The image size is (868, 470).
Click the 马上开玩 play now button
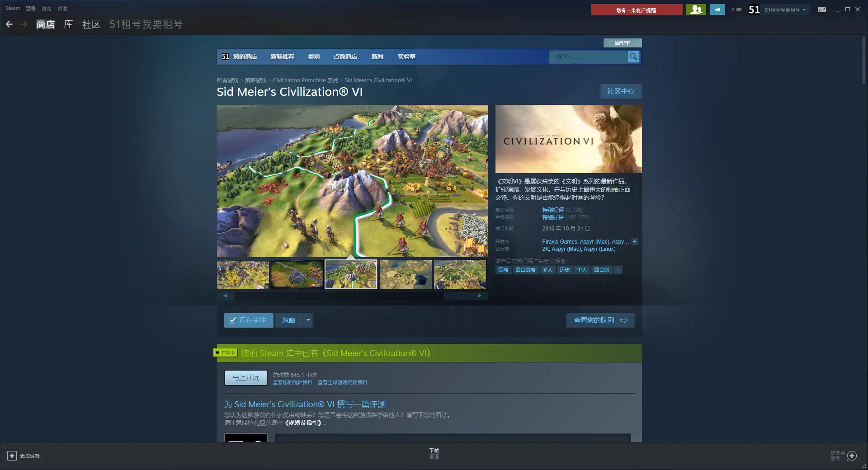pyautogui.click(x=246, y=378)
